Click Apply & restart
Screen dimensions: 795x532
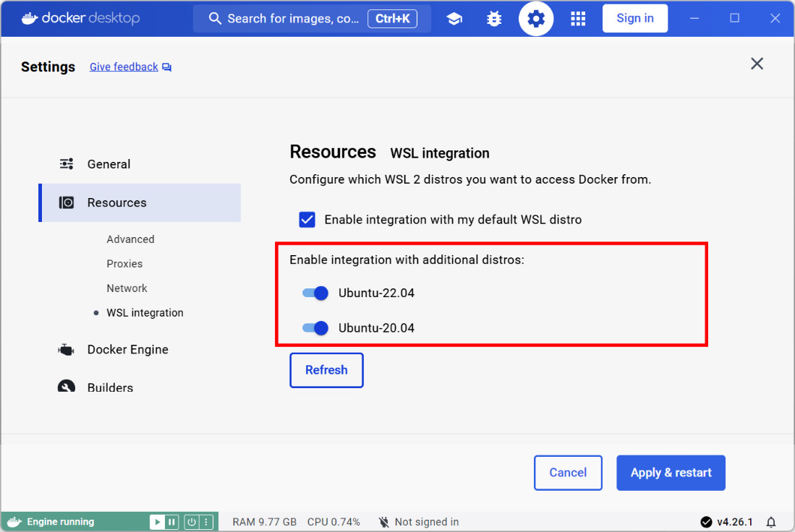pos(671,473)
